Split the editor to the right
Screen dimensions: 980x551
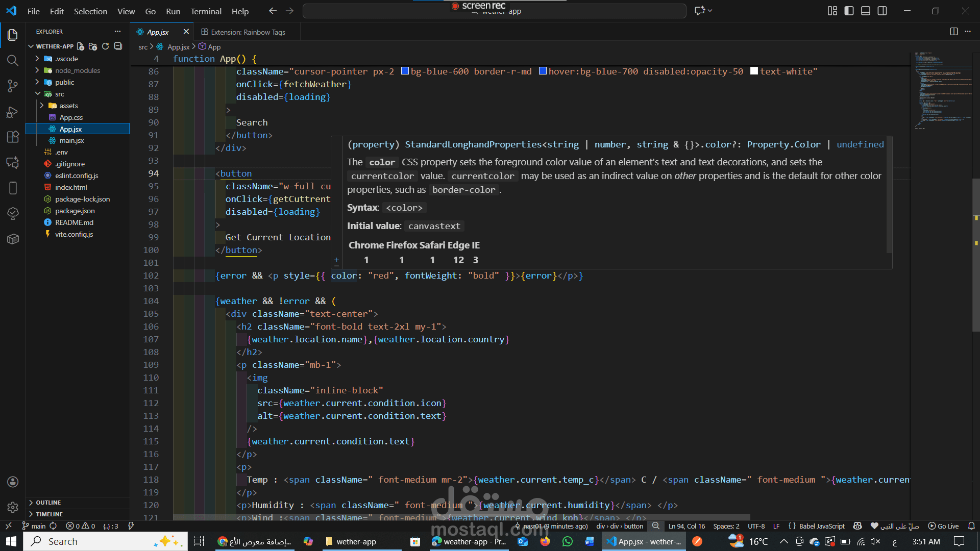click(x=953, y=32)
